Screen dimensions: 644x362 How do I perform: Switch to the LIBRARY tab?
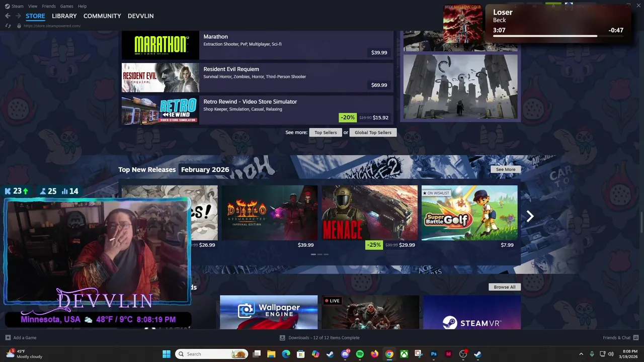[64, 16]
